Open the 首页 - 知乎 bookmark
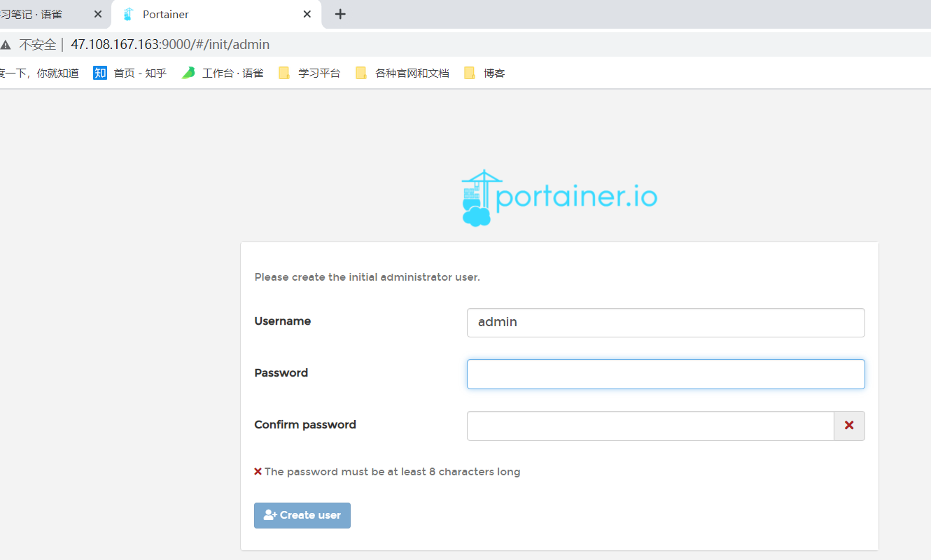The image size is (931, 560). (130, 73)
